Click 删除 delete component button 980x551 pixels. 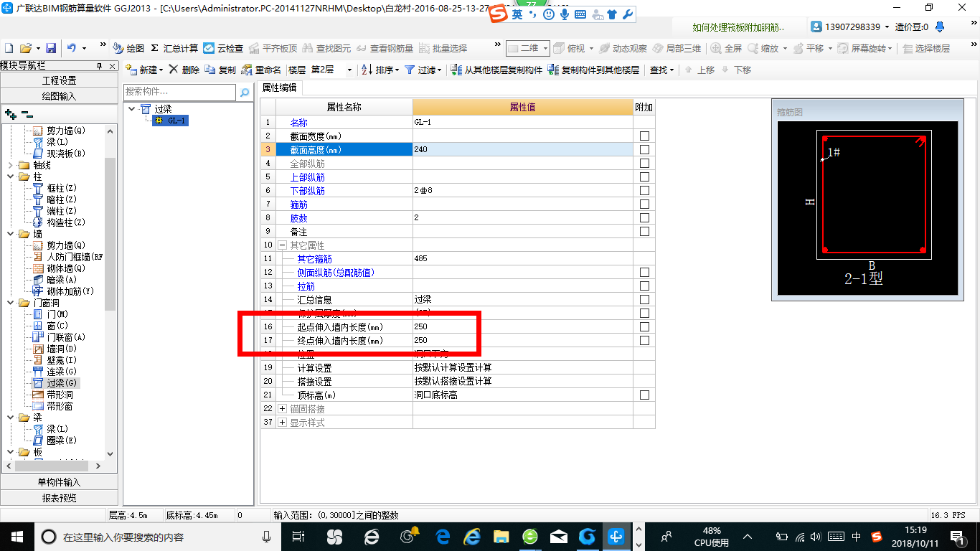coord(184,70)
